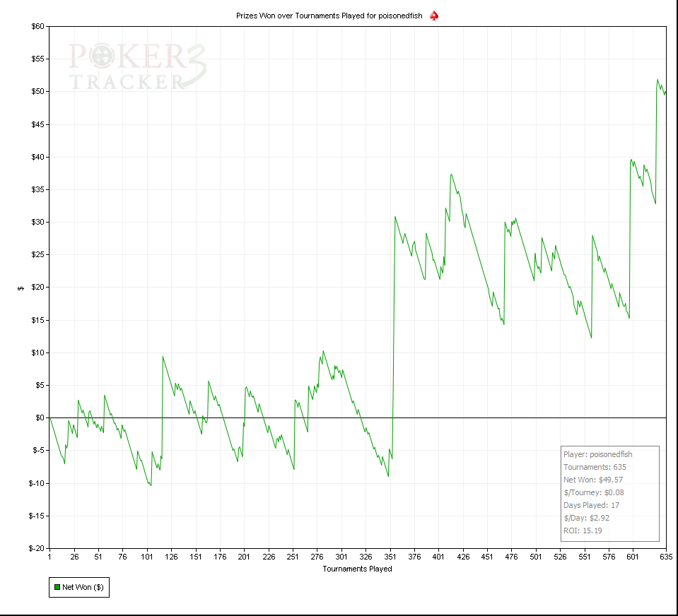Click the '$40' y-axis label
Viewport: 678px width, 616px height.
[37, 158]
